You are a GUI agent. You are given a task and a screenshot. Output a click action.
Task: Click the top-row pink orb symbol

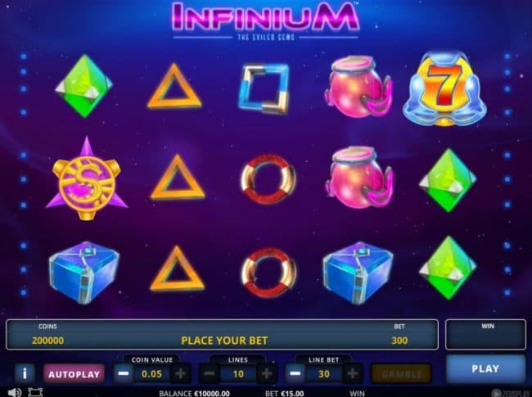[x=359, y=87]
